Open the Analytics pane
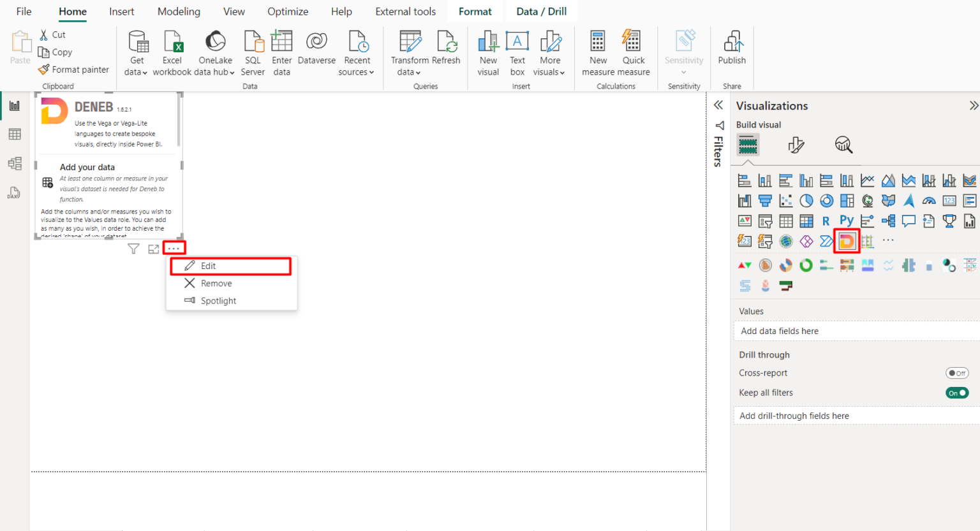The height and width of the screenshot is (531, 980). 843,145
